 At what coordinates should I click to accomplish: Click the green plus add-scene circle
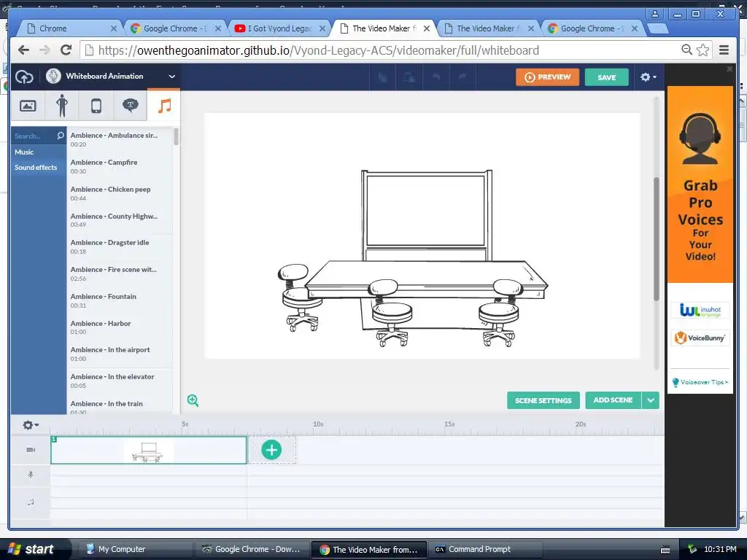coord(271,450)
